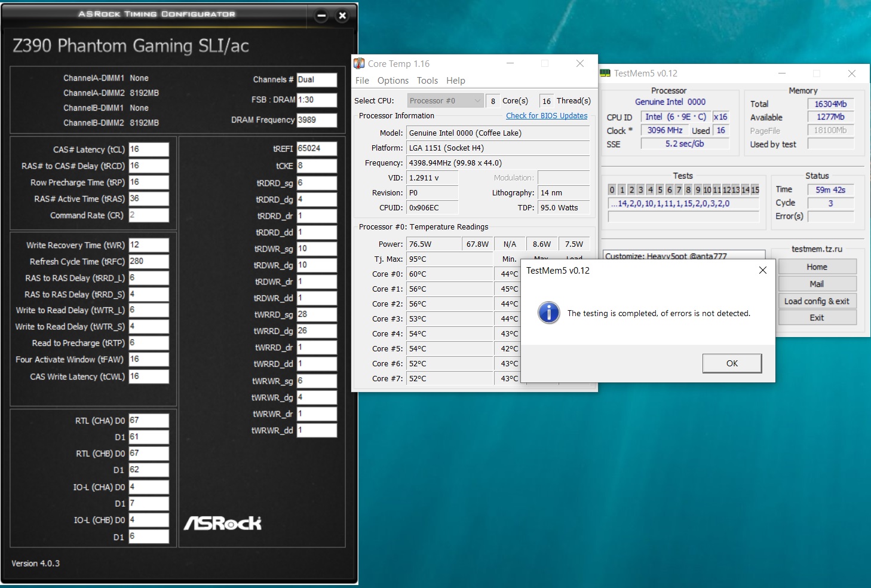Click the ChannelA-DIMM2 8192MB entry
Viewport: 871px width, 588px height.
(x=111, y=93)
